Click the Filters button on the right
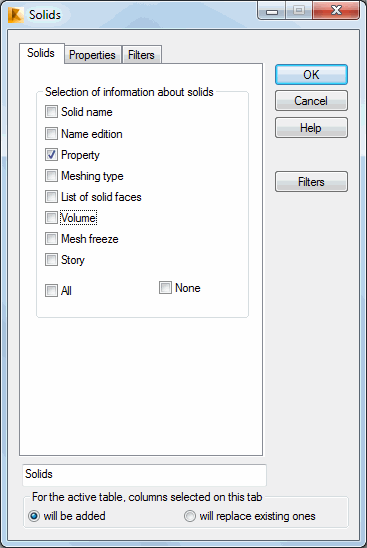 point(311,181)
